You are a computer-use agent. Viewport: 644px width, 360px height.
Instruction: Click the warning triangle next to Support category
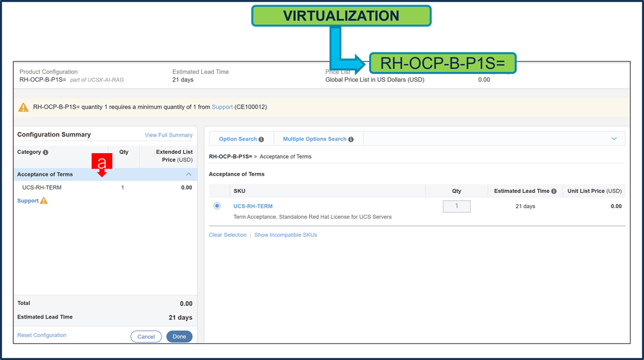coord(44,200)
